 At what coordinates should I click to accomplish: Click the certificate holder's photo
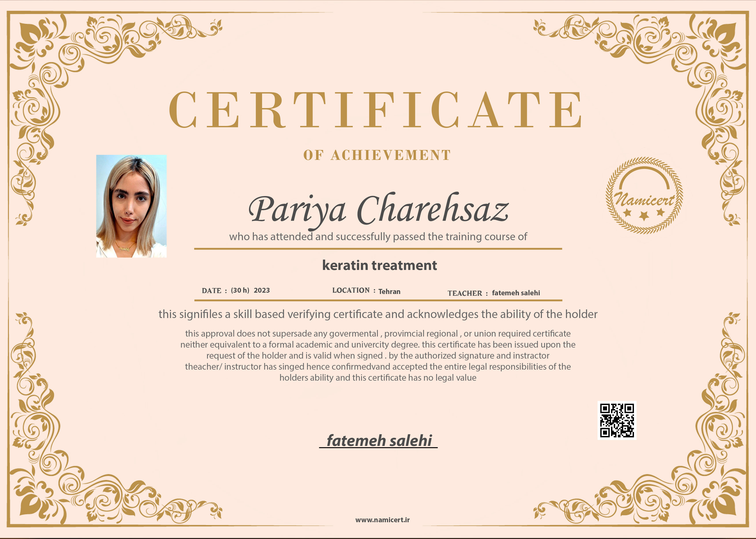131,206
